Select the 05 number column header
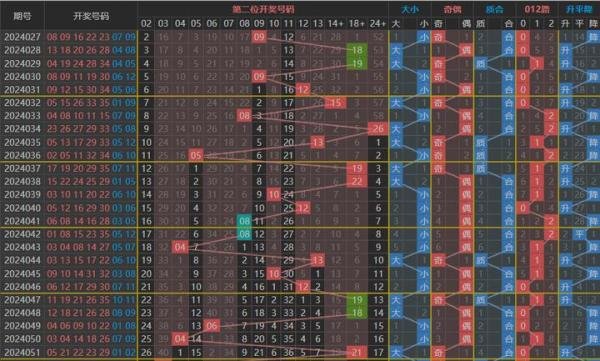The width and height of the screenshot is (600, 361). [196, 24]
